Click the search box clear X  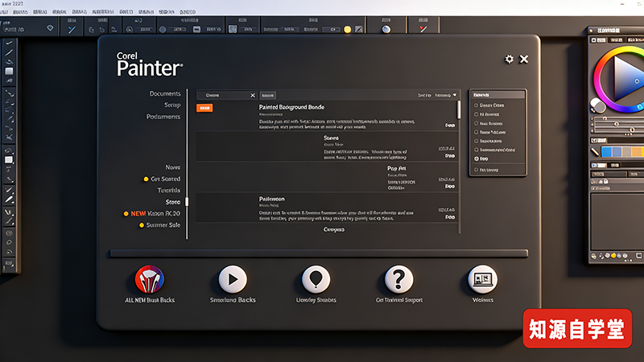tap(252, 95)
